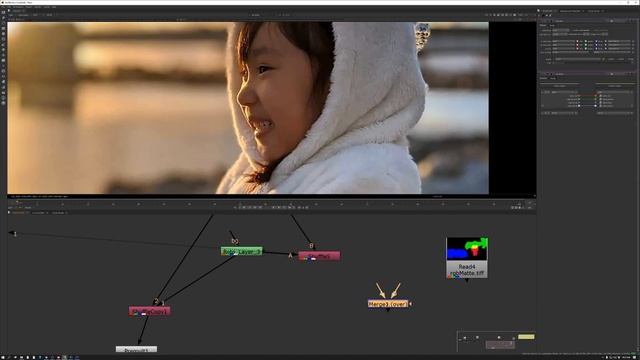
Task: Select the pink Shuffle5 node
Action: [319, 256]
